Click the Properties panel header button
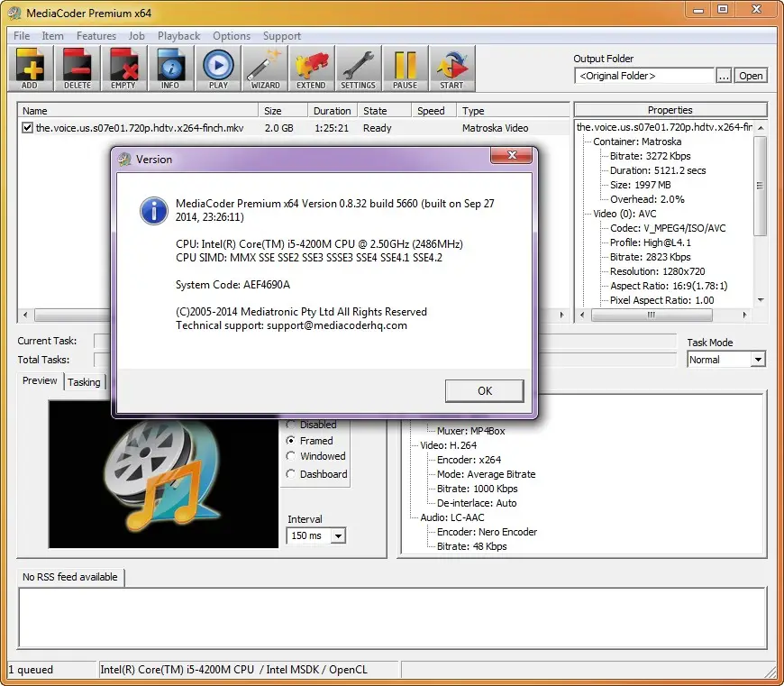Image resolution: width=784 pixels, height=686 pixels. point(670,110)
